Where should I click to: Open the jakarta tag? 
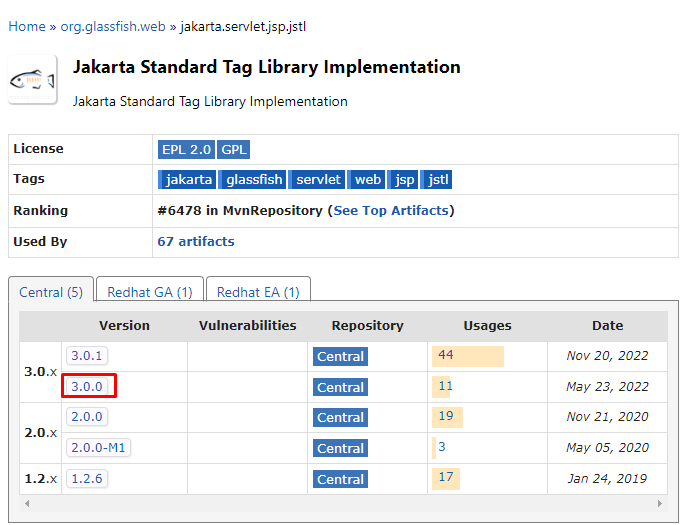187,180
